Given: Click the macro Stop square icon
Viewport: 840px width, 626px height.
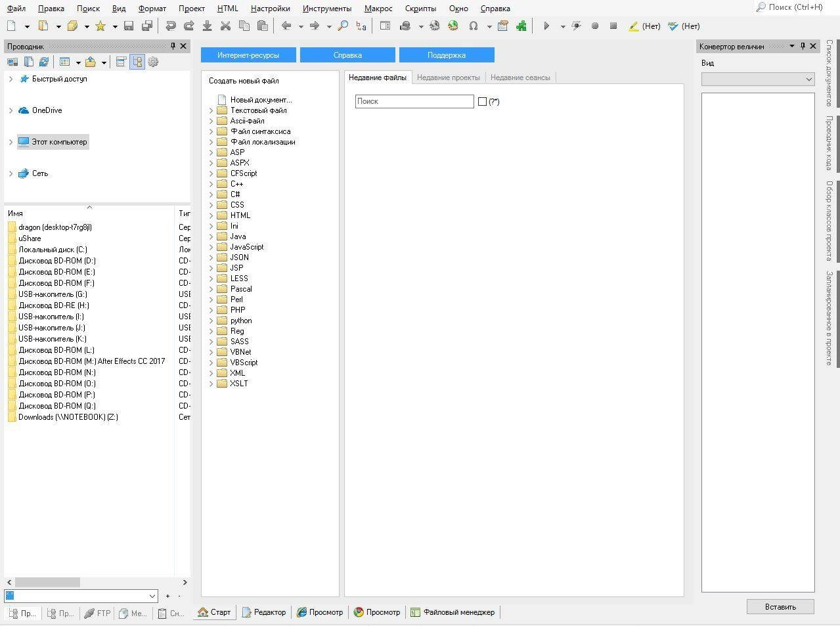Looking at the screenshot, I should (x=613, y=26).
